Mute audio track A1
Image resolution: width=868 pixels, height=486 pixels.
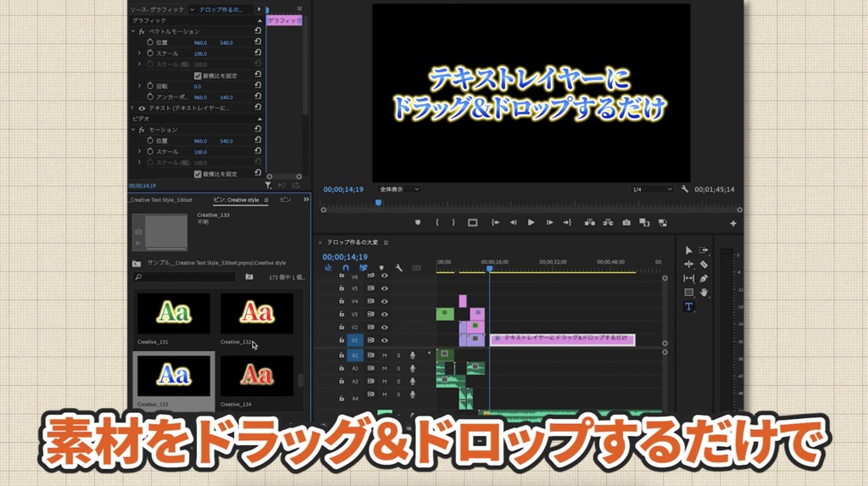(384, 355)
